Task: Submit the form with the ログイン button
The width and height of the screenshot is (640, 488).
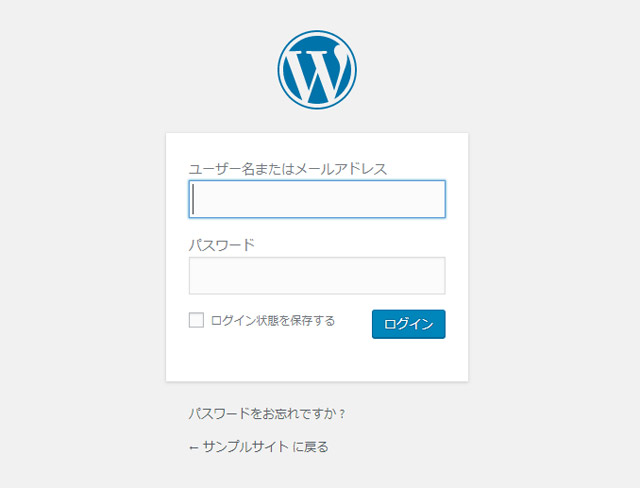Action: 408,324
